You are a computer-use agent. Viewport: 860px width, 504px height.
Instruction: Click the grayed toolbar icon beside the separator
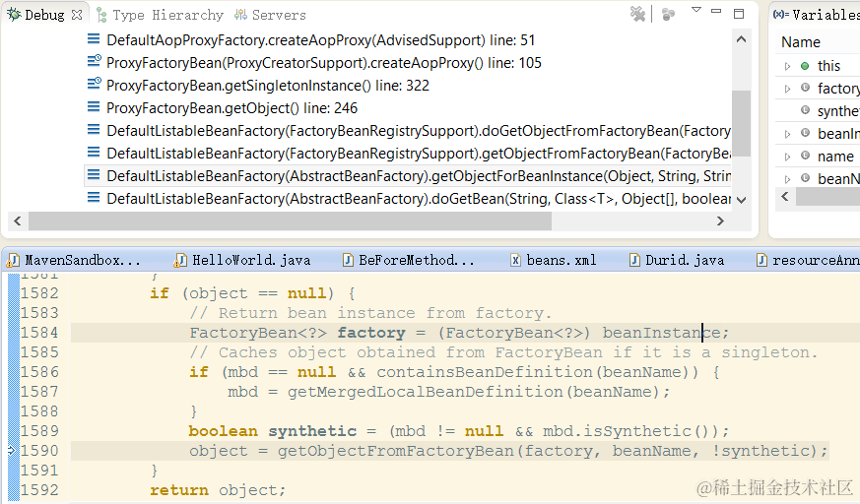(668, 14)
